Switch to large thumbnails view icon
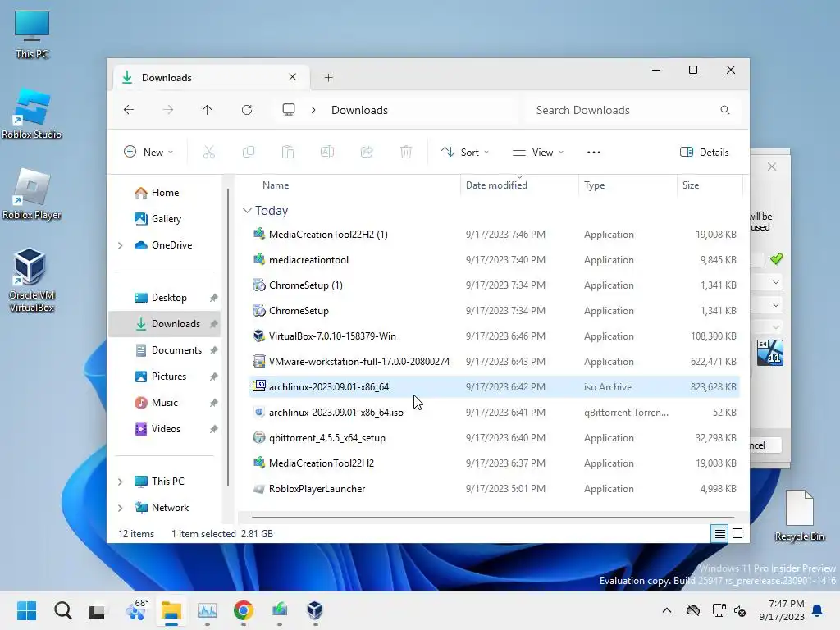 pyautogui.click(x=737, y=533)
